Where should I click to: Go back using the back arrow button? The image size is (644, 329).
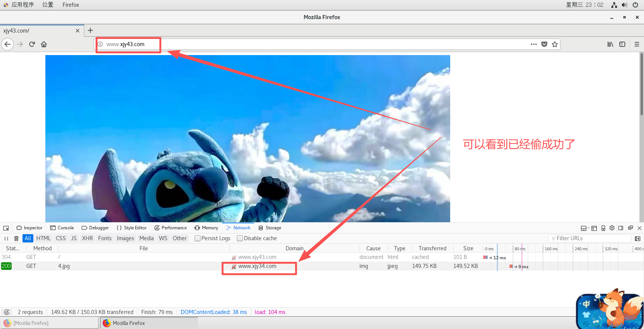(x=7, y=44)
